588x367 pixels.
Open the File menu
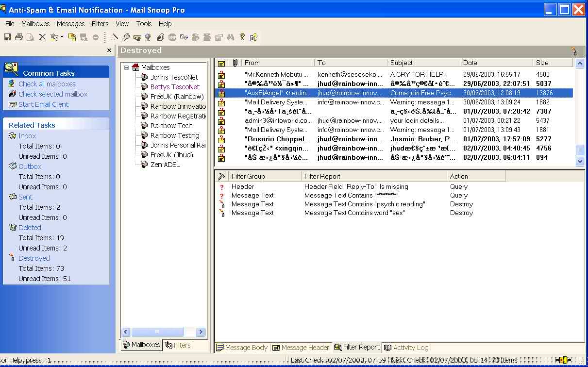click(x=10, y=24)
